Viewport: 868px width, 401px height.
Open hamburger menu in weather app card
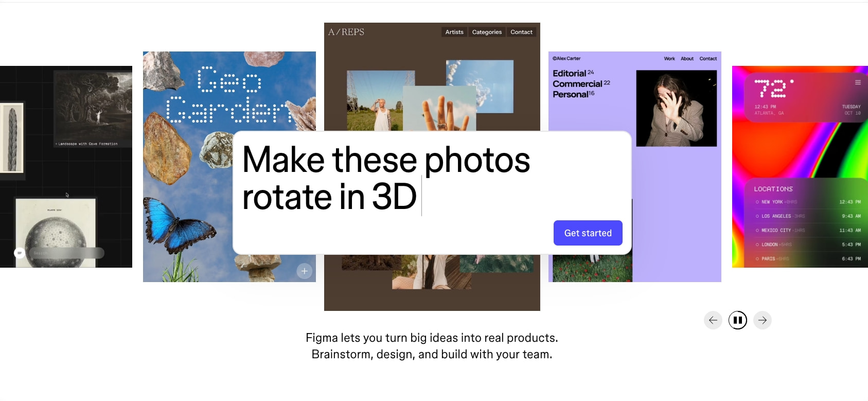[x=858, y=82]
